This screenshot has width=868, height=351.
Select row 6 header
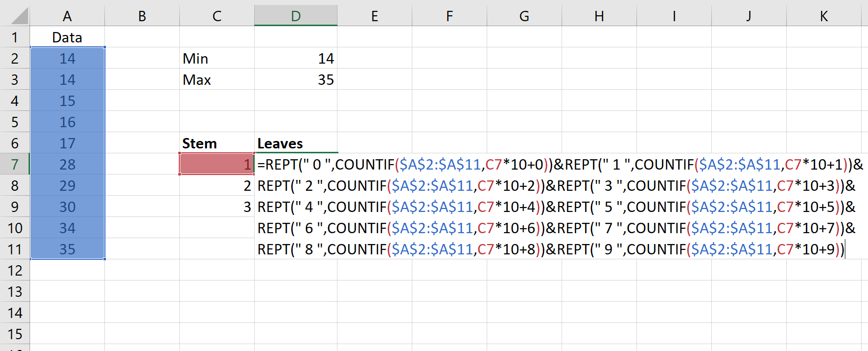click(15, 143)
